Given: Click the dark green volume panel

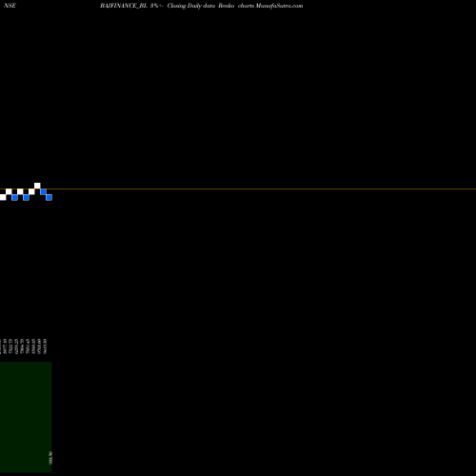Looking at the screenshot, I should click(x=26, y=417).
